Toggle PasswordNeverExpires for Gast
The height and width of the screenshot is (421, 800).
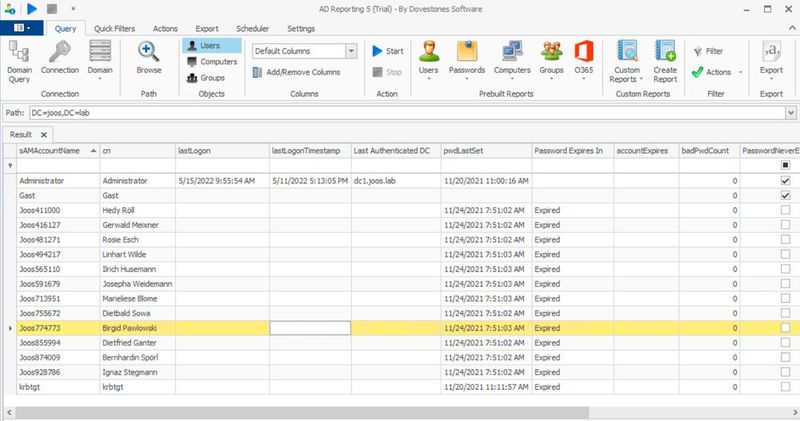coord(785,195)
